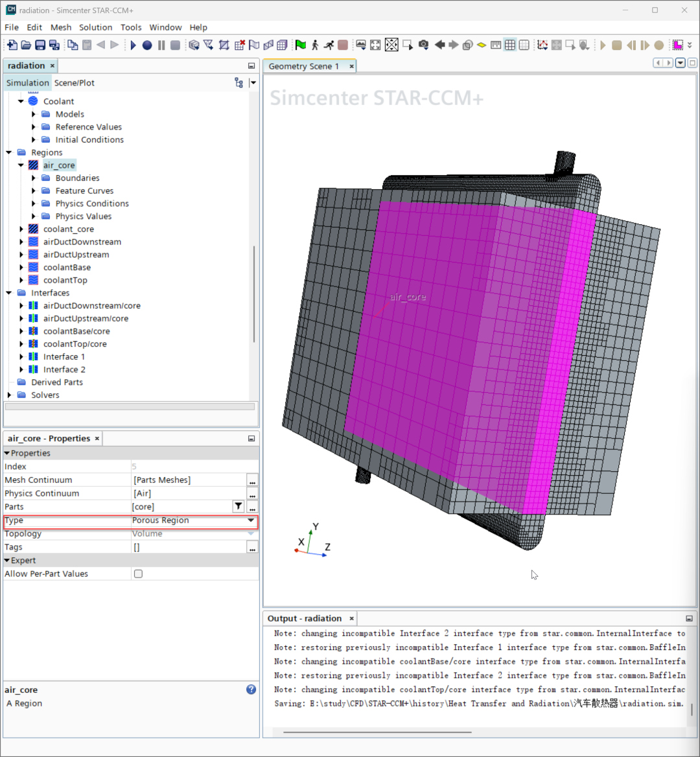Open the Tools menu

tap(131, 27)
